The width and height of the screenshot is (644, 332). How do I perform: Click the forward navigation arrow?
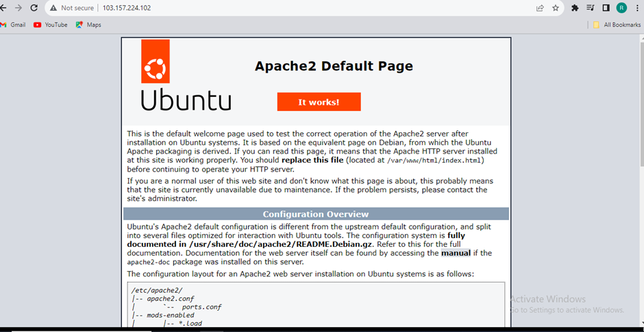coord(18,8)
